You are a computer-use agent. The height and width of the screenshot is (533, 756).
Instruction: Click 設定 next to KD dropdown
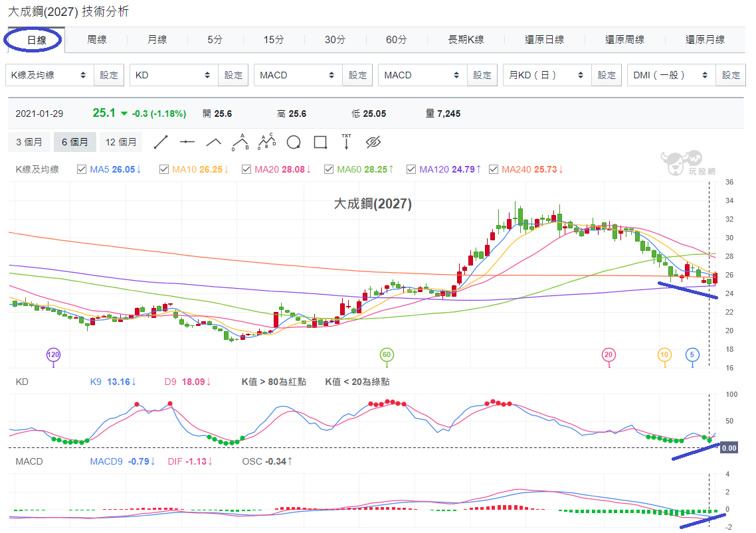point(233,75)
